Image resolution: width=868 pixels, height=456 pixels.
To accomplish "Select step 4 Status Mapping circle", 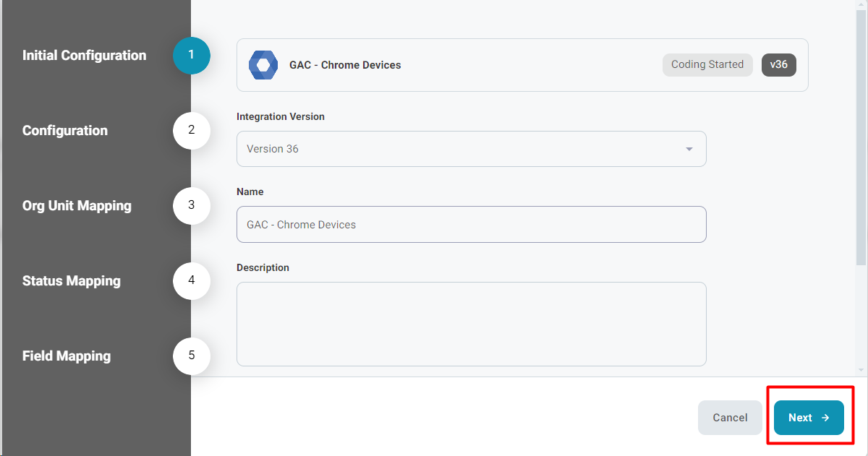I will (192, 281).
